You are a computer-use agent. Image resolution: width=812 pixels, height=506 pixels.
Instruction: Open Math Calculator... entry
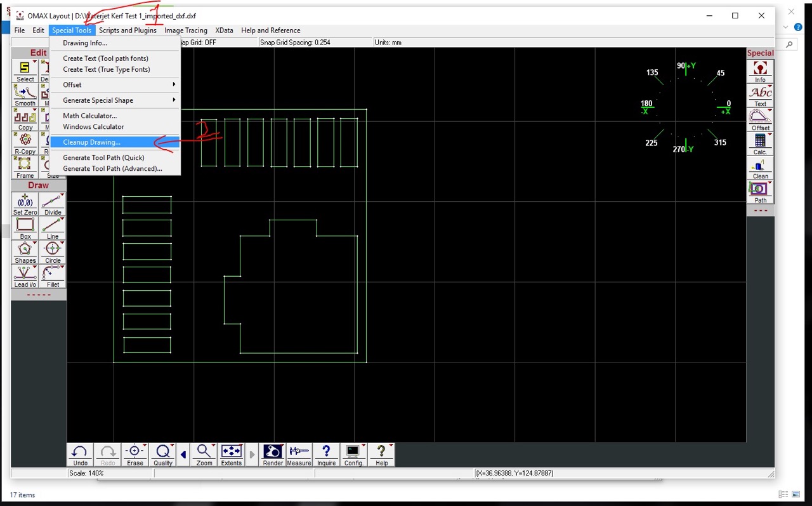pos(115,116)
